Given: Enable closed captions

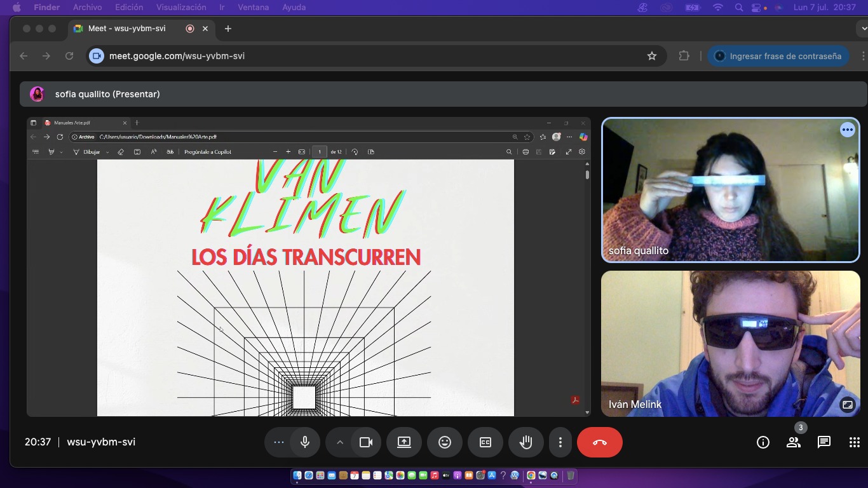Looking at the screenshot, I should (485, 442).
